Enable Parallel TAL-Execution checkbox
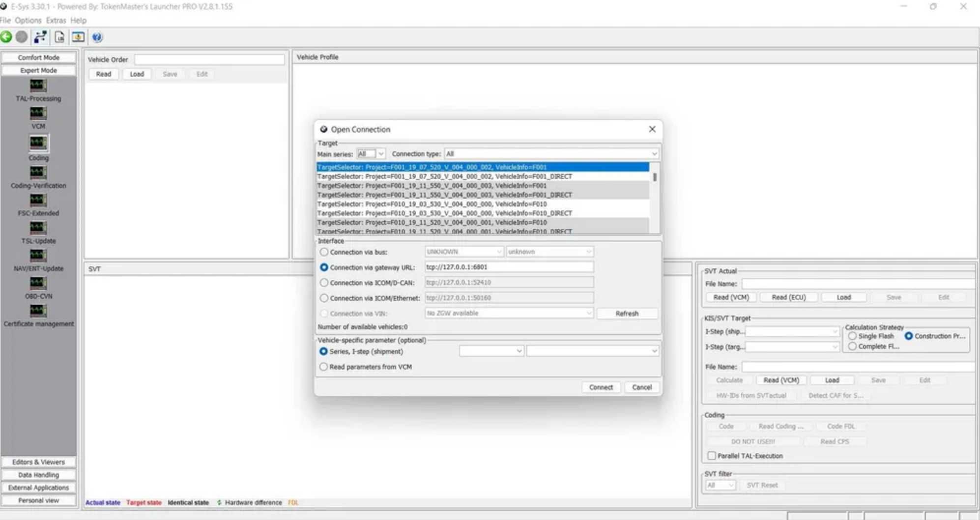Viewport: 980px width, 520px height. pos(712,456)
